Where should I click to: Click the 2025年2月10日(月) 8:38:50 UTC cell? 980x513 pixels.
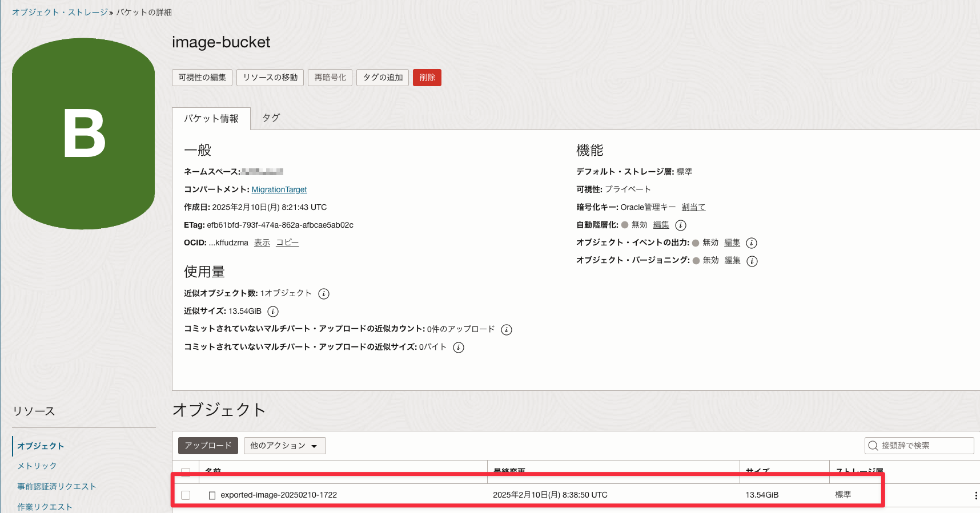tap(550, 495)
